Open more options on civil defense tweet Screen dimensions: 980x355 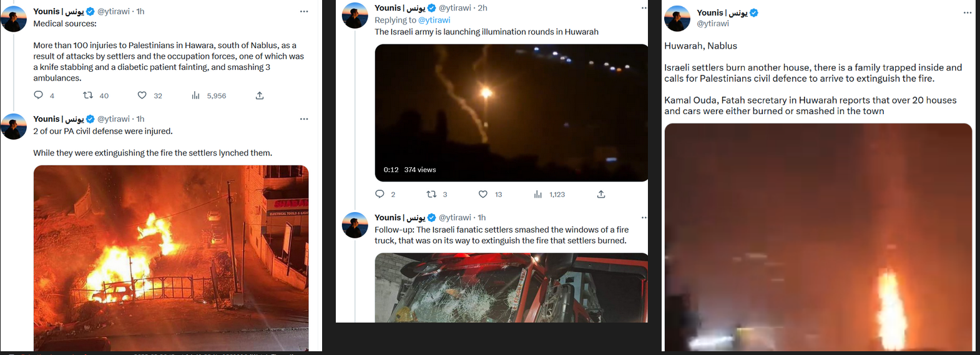304,119
